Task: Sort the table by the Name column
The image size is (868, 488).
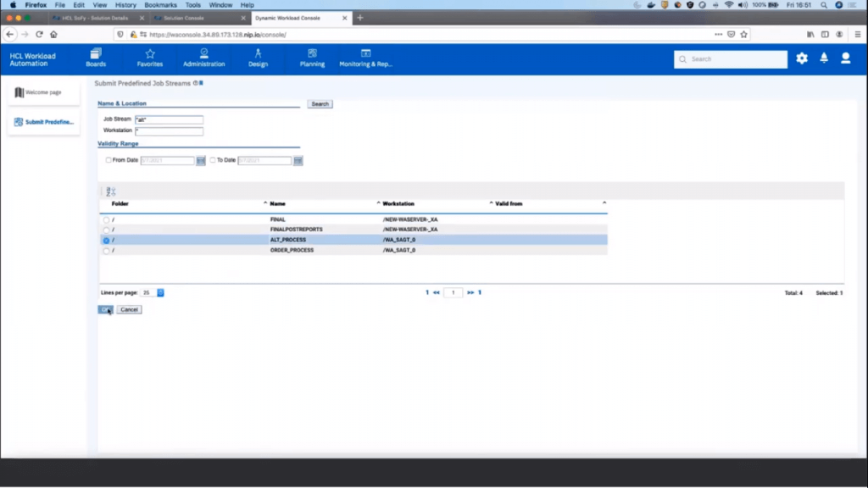Action: 277,203
